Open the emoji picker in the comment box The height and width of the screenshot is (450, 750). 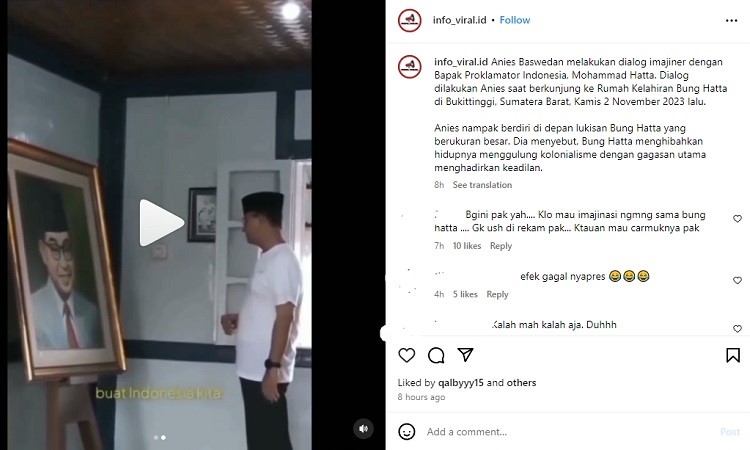click(x=407, y=431)
